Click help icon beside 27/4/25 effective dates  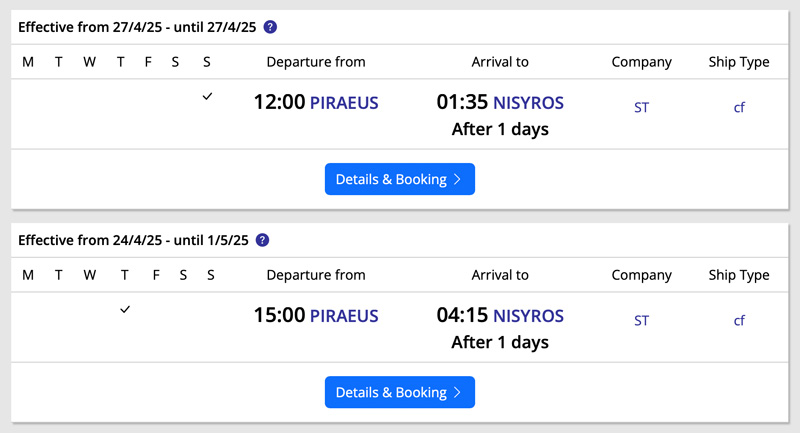270,27
